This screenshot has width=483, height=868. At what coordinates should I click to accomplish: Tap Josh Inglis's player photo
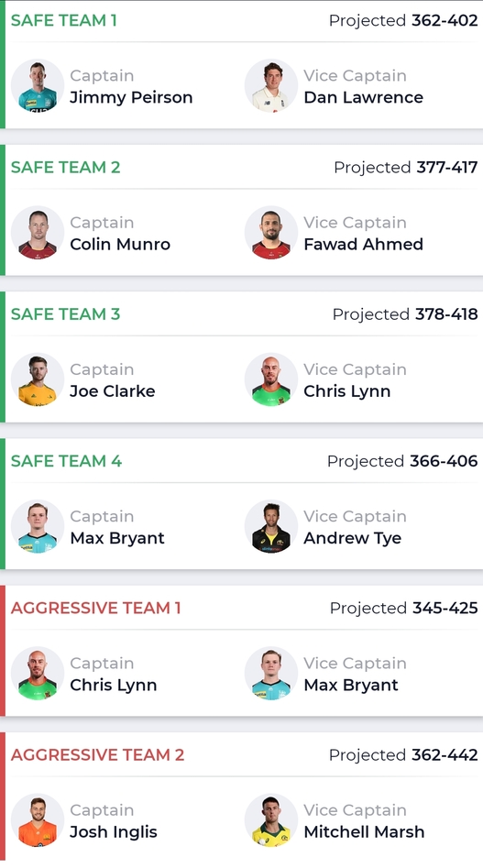tap(37, 821)
